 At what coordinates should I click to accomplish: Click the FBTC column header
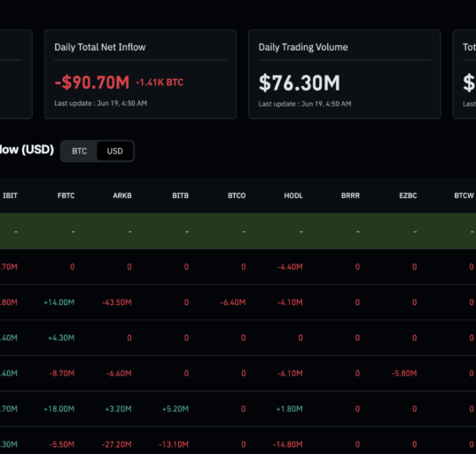click(66, 196)
